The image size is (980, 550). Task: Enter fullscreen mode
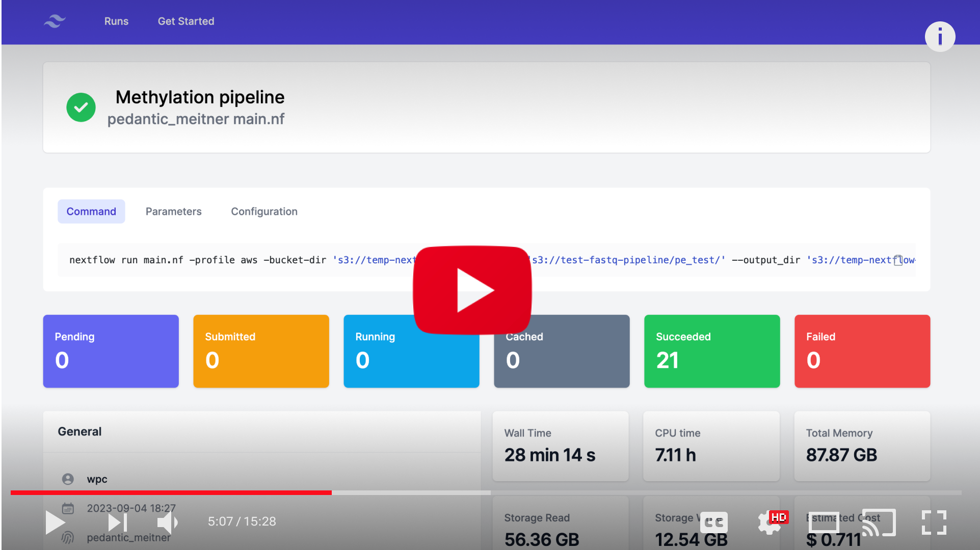point(934,522)
